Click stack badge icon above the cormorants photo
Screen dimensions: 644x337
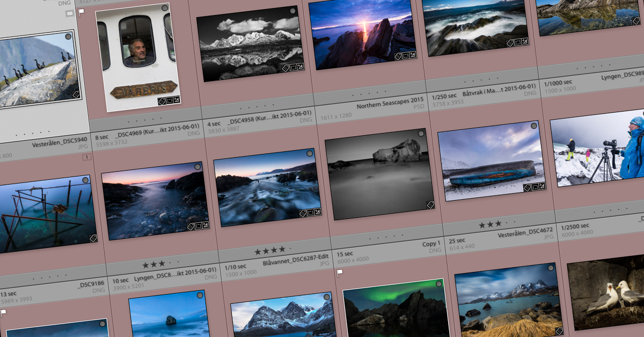point(70,13)
